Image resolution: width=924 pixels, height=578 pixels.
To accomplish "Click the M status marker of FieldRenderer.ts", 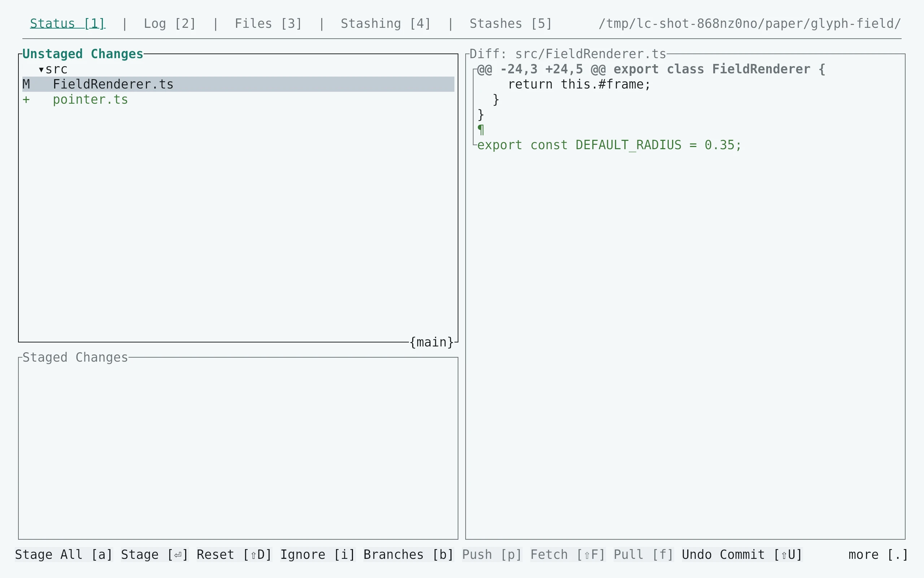I will click(26, 84).
